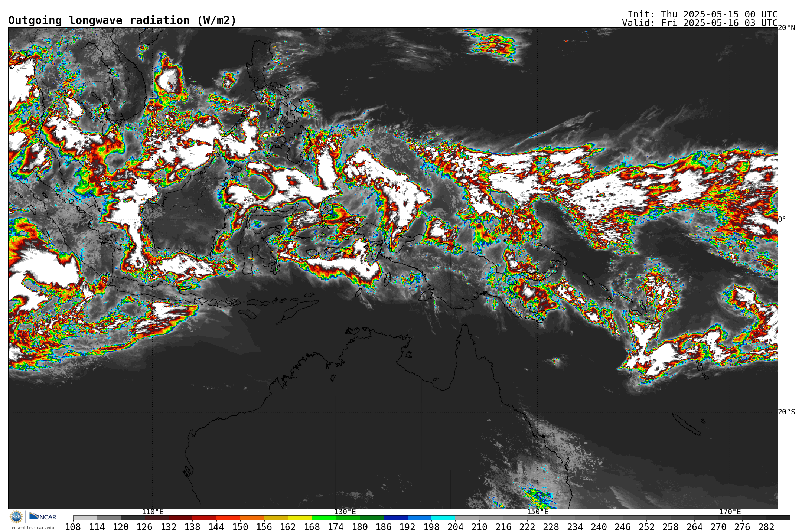Click the 282 colorbar value
The height and width of the screenshot is (532, 802).
tap(766, 527)
